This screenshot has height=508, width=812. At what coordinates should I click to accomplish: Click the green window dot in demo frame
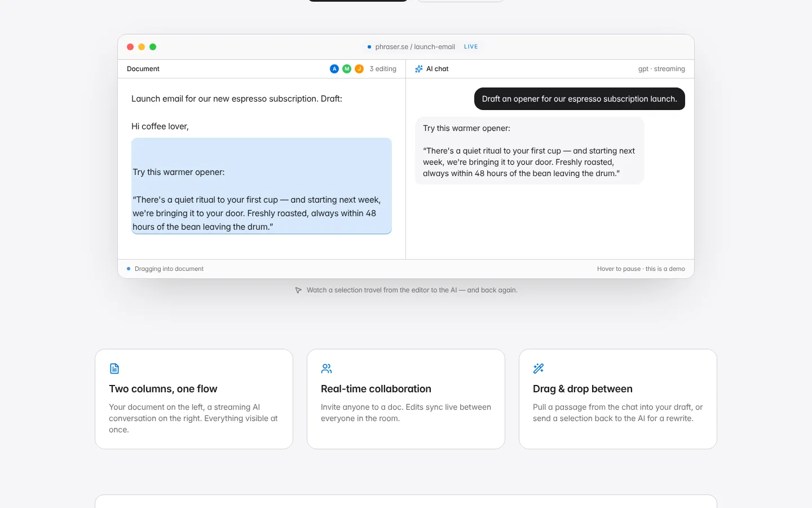coord(153,47)
